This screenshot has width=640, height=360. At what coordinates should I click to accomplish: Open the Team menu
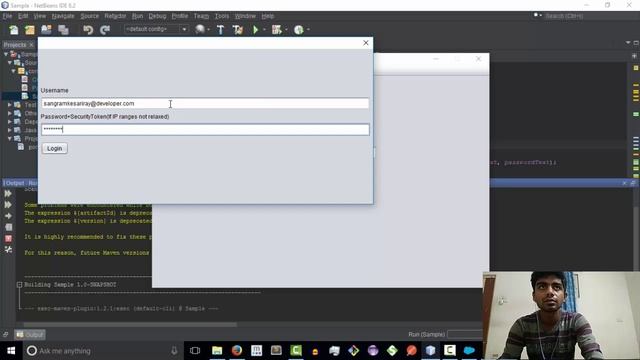201,16
